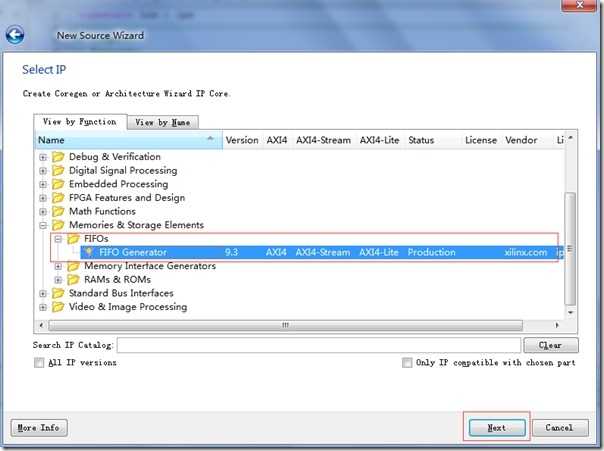The width and height of the screenshot is (604, 451).
Task: Check Only IP compatible with chosen part
Action: [x=407, y=362]
